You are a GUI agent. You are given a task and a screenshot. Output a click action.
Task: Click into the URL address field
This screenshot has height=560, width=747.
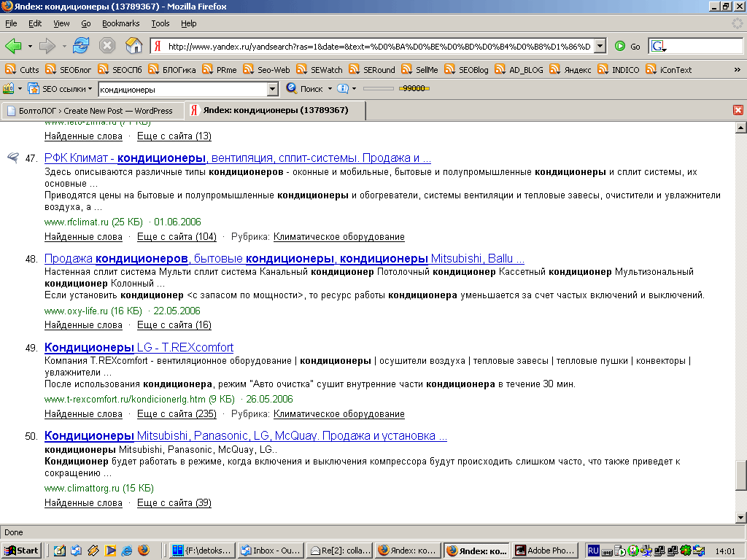pos(379,46)
